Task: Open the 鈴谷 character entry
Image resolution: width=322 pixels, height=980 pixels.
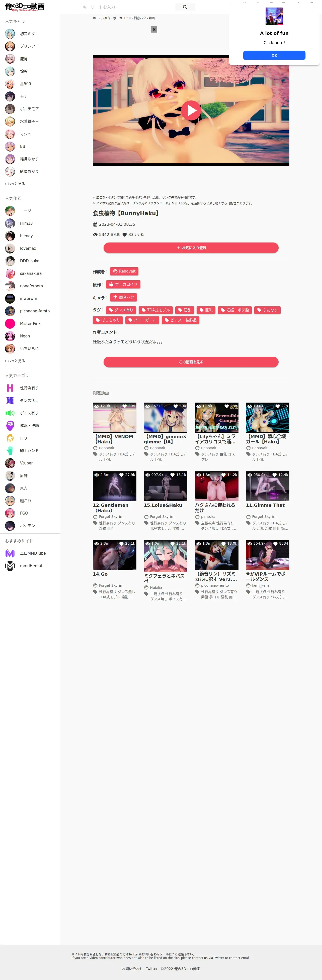Action: coord(24,72)
